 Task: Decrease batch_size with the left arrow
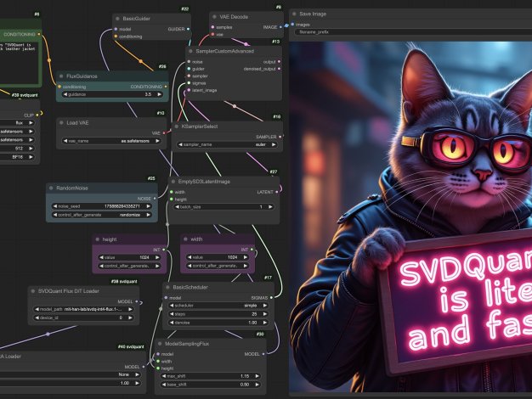tap(177, 207)
